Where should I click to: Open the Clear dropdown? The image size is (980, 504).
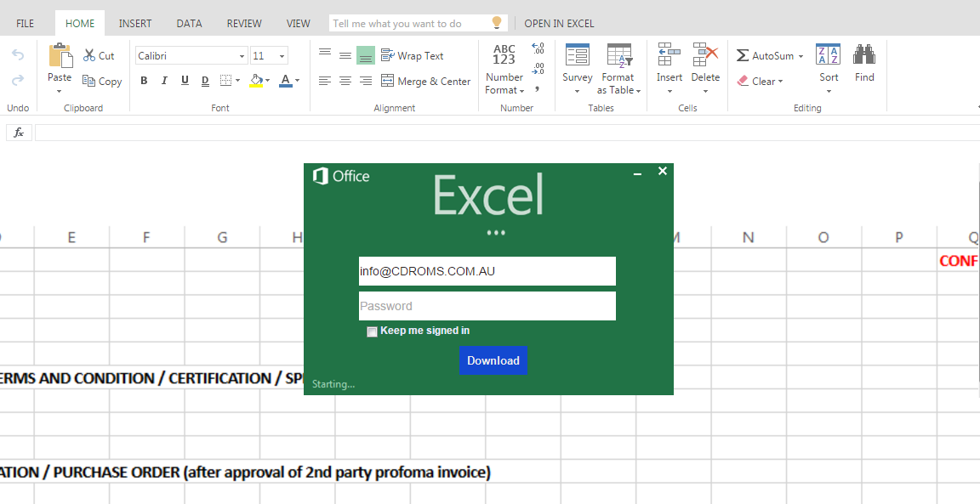[760, 82]
